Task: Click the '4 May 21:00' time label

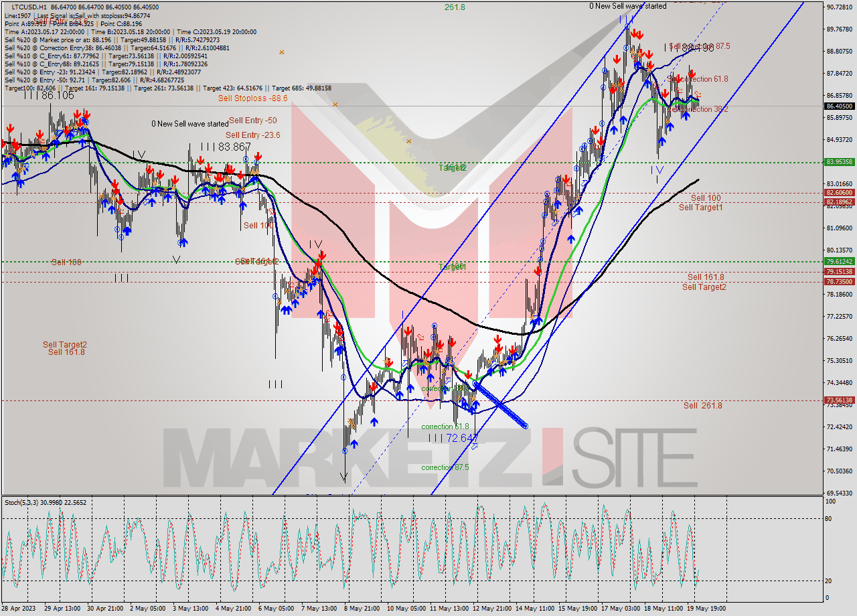Action: tap(234, 609)
